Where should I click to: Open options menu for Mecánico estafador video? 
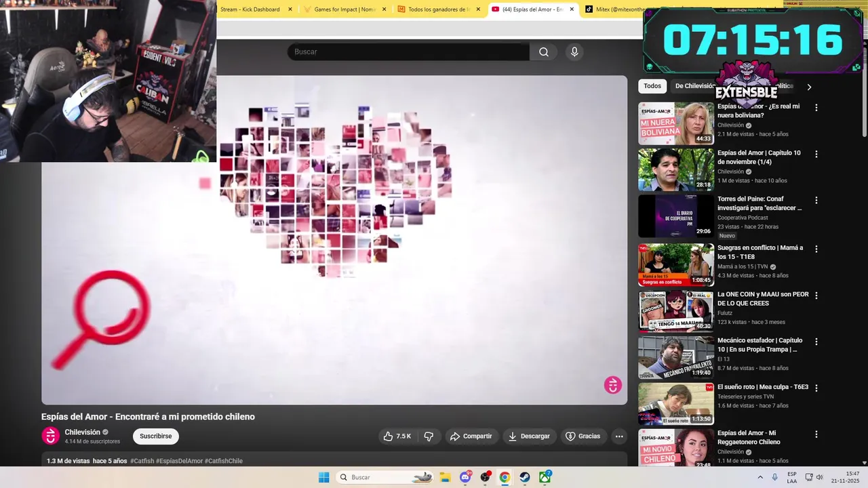(x=816, y=342)
